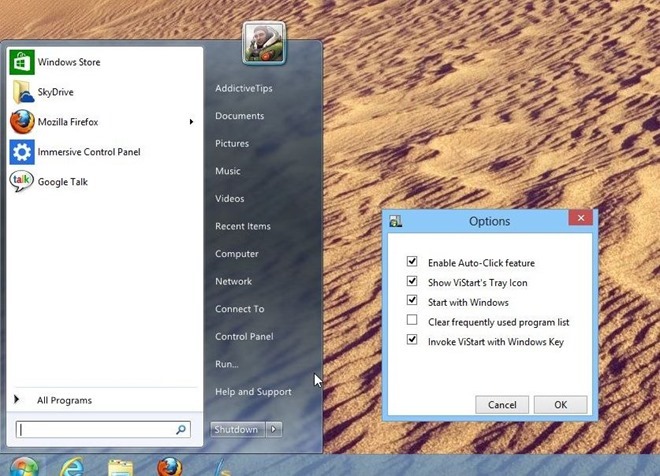Image resolution: width=660 pixels, height=476 pixels.
Task: Close the Options dialog
Action: point(580,218)
